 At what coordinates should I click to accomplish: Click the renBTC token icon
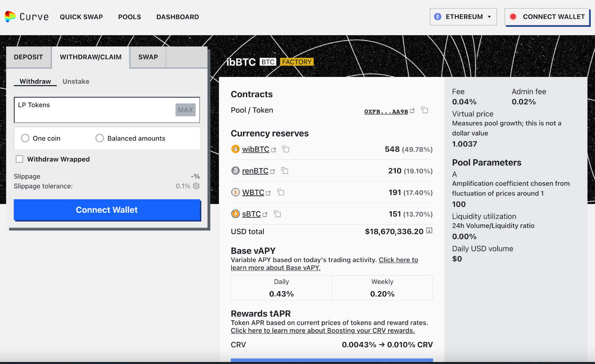click(x=235, y=171)
